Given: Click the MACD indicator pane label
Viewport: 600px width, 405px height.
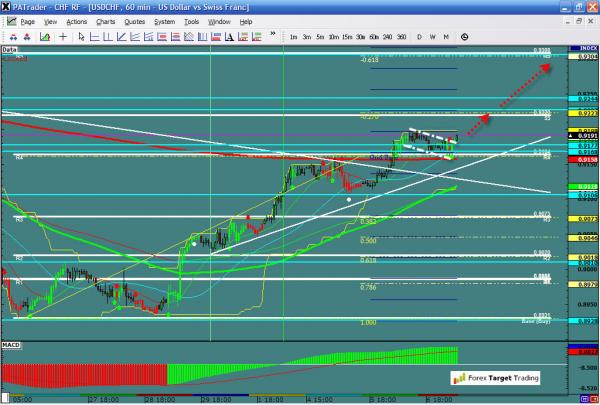Looking at the screenshot, I should (x=11, y=345).
